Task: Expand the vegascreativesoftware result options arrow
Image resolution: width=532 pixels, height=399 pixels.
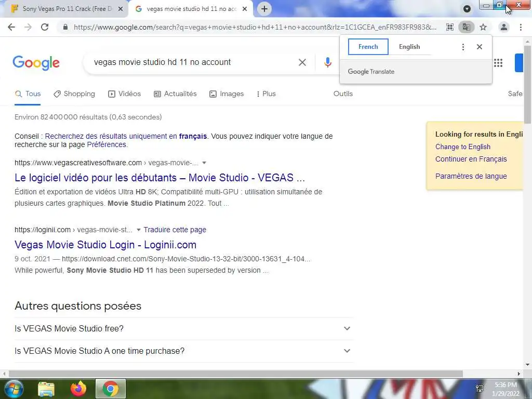Action: point(204,163)
